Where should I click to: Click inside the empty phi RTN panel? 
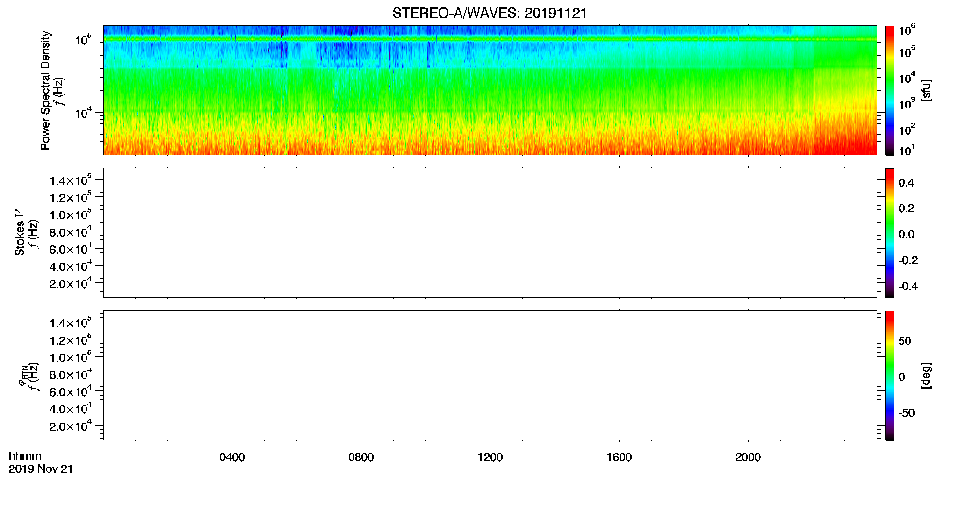490,375
